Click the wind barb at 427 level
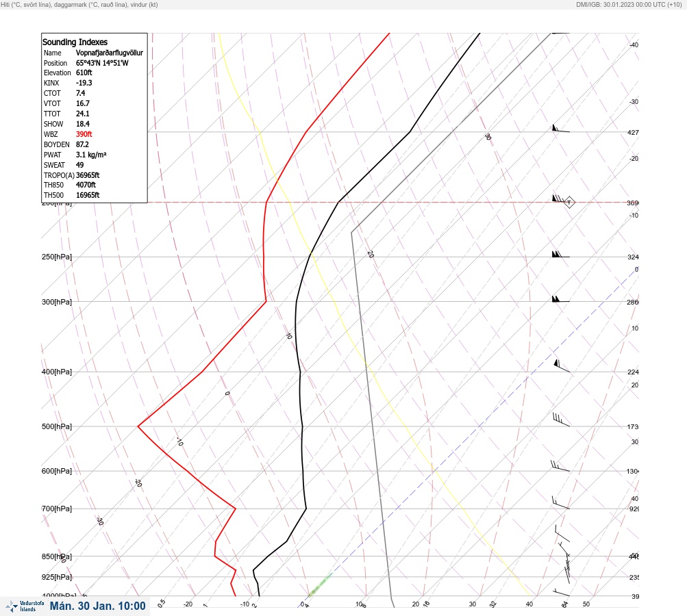This screenshot has height=616, width=687. 560,129
